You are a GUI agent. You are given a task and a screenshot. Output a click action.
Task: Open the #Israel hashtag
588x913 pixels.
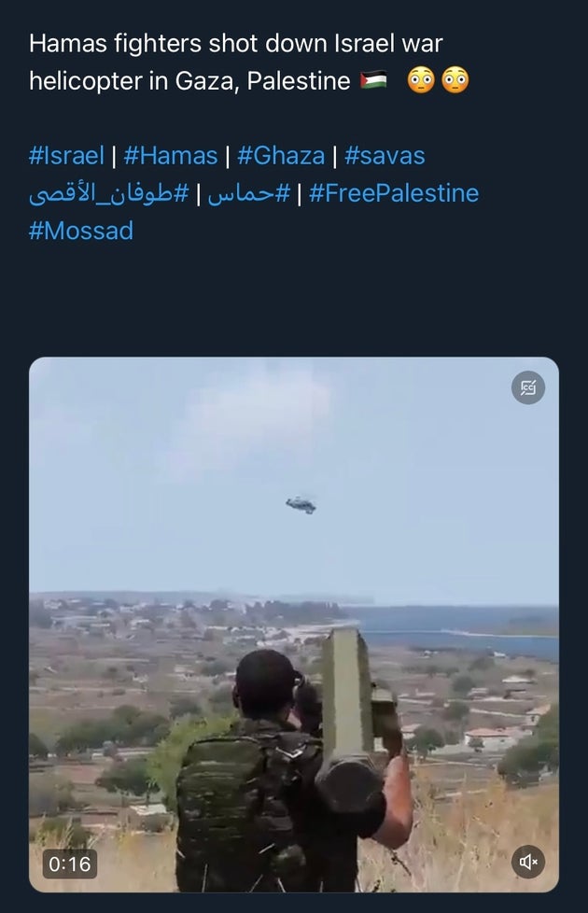(66, 155)
